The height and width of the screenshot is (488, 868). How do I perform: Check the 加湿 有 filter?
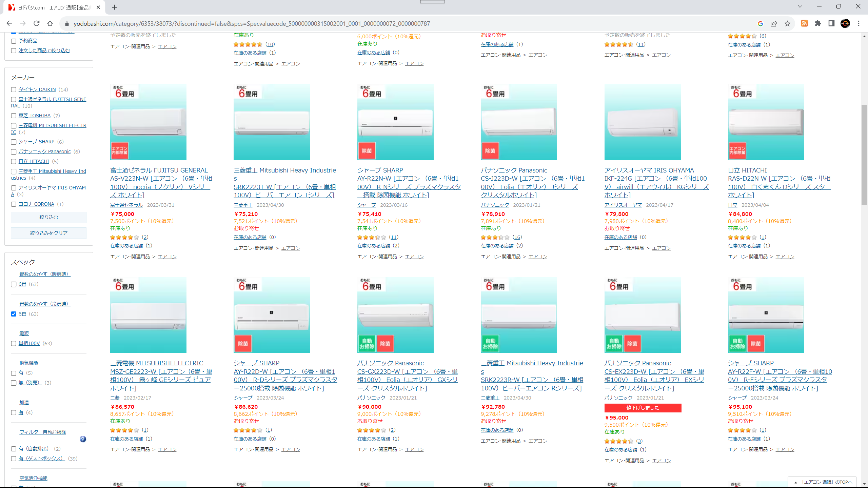pyautogui.click(x=14, y=413)
